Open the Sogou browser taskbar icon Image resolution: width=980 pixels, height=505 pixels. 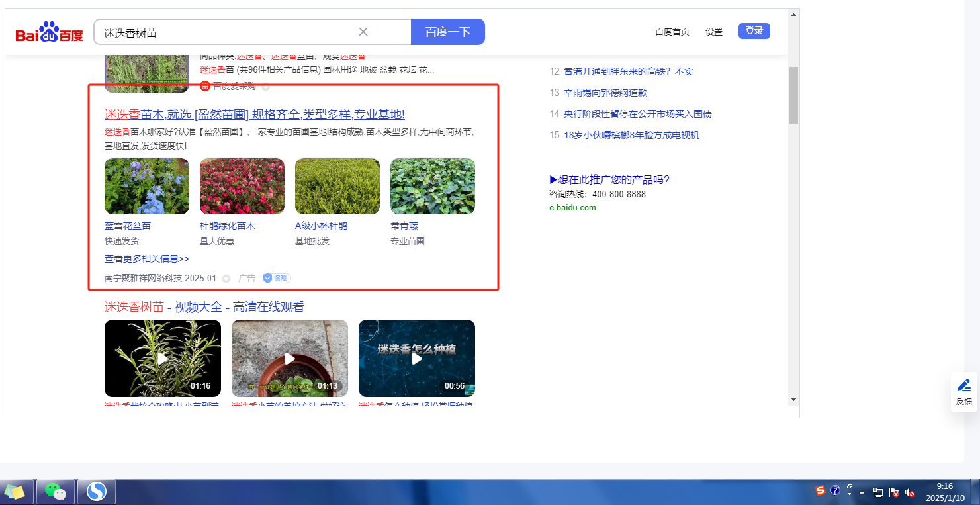pos(97,492)
